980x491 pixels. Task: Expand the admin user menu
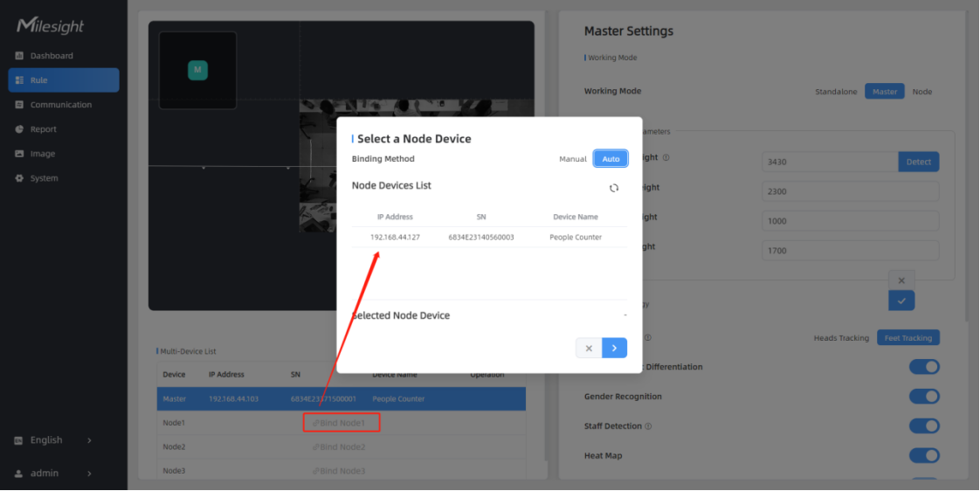coord(52,474)
